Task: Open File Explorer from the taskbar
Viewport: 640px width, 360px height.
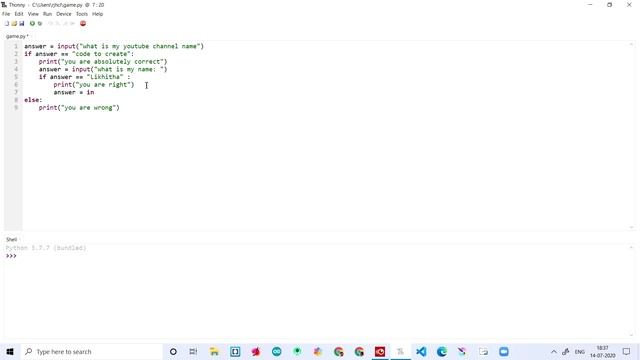Action: click(214, 351)
